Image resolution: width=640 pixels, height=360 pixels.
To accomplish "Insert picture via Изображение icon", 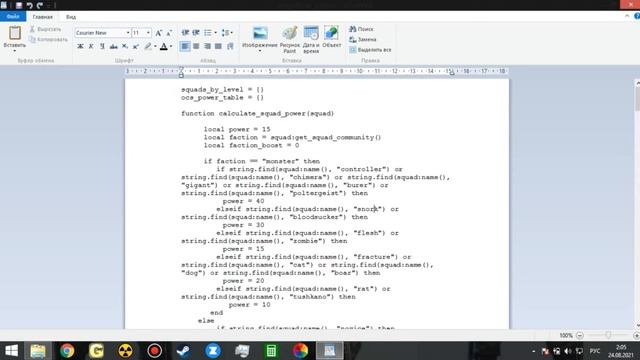I will [260, 33].
